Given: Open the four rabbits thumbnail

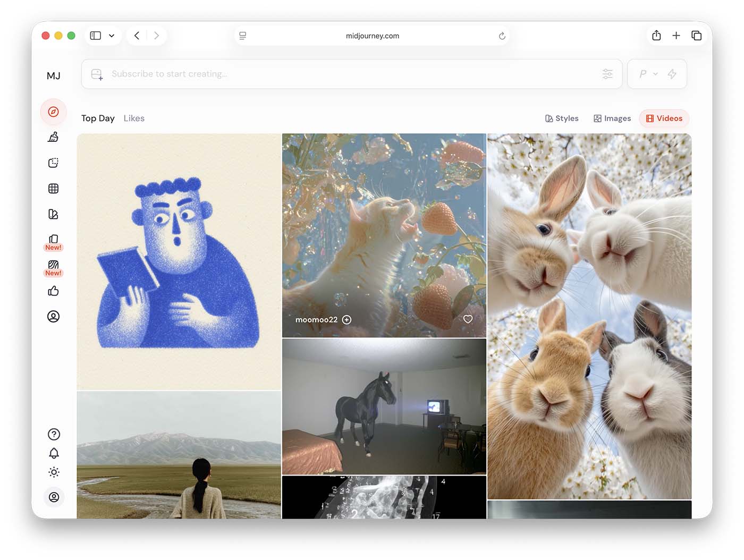Looking at the screenshot, I should (589, 316).
